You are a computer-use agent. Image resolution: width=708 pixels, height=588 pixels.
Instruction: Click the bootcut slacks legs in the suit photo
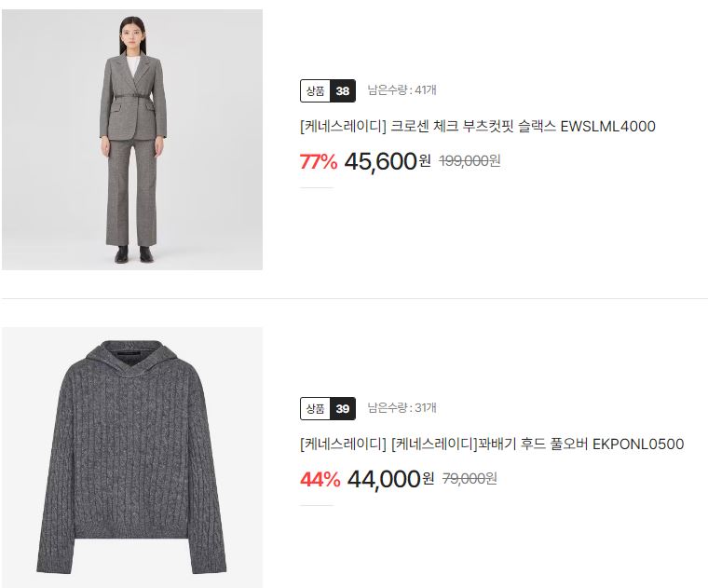(x=131, y=193)
